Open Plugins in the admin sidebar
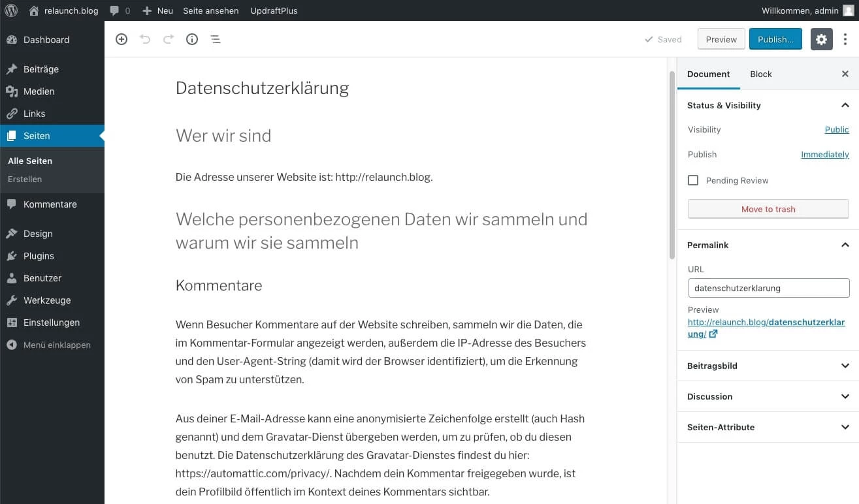Image resolution: width=859 pixels, height=504 pixels. tap(39, 256)
